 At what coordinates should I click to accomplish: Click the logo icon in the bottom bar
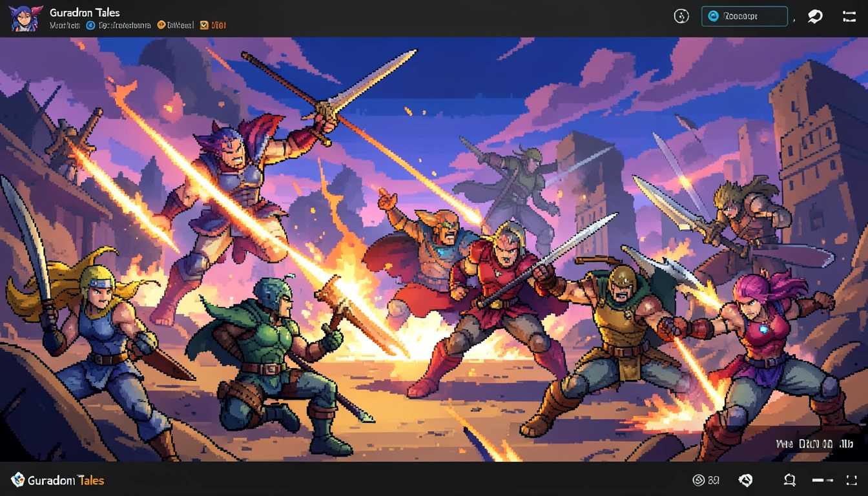tap(18, 480)
